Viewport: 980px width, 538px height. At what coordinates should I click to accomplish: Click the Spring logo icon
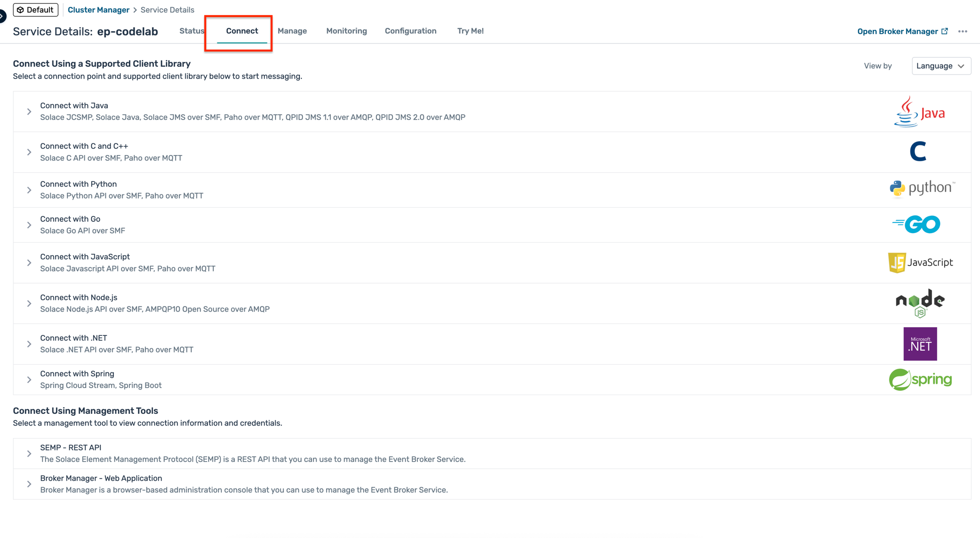click(x=920, y=379)
